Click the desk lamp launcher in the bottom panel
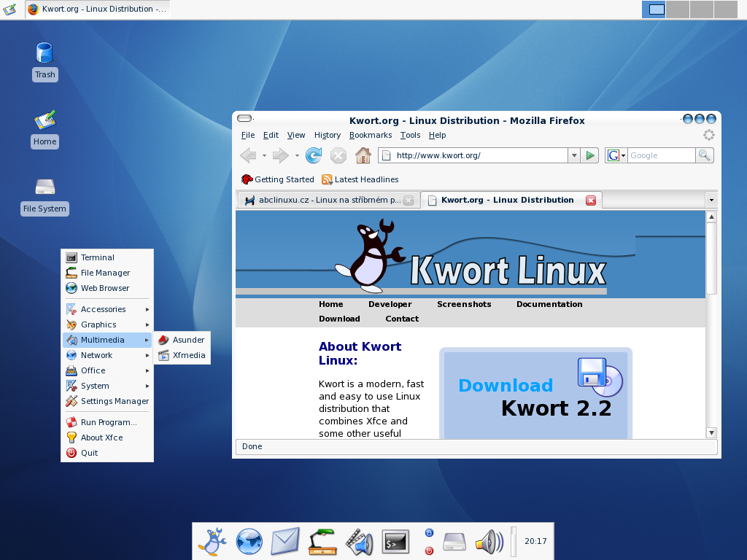 322,542
